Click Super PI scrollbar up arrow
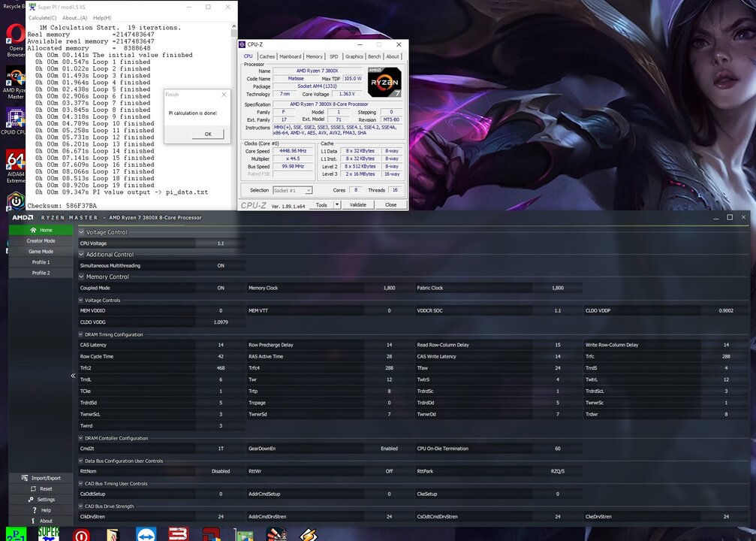The height and width of the screenshot is (541, 756). tap(234, 26)
